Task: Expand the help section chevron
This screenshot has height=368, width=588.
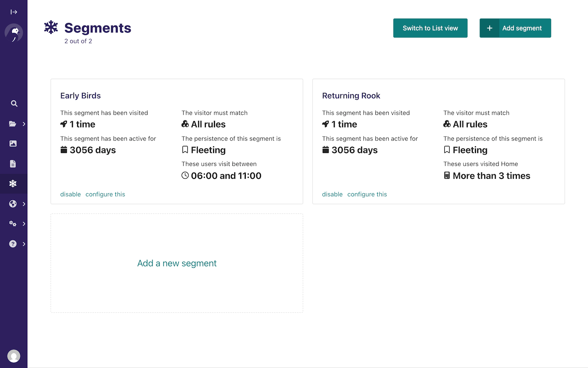Action: [24, 243]
